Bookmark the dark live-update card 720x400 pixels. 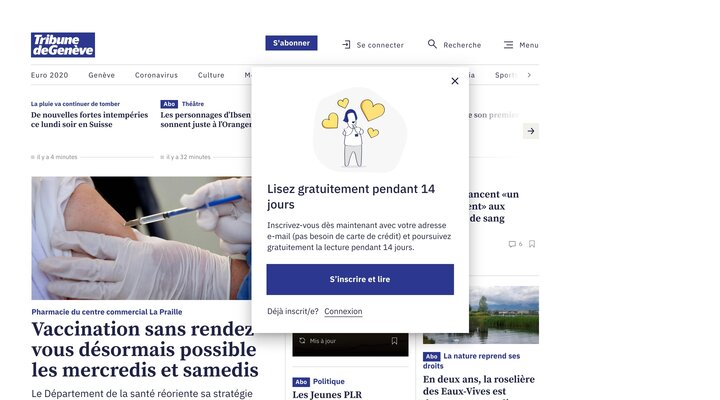coord(394,341)
